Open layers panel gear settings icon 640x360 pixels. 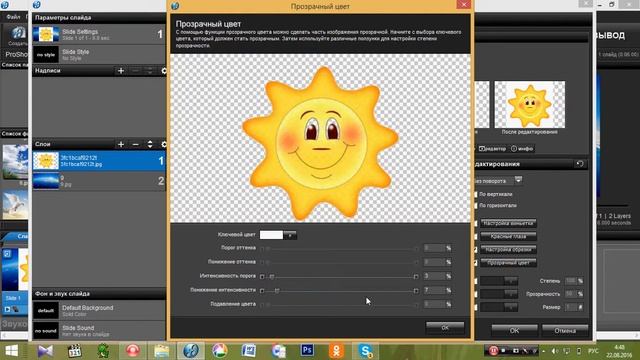coord(164,144)
